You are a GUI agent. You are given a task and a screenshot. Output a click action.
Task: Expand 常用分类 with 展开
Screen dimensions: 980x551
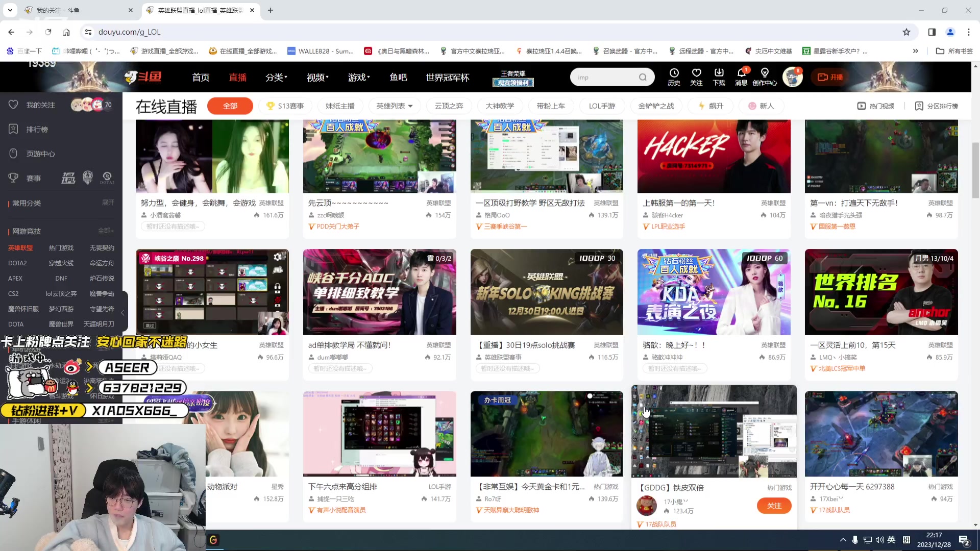[x=108, y=203]
